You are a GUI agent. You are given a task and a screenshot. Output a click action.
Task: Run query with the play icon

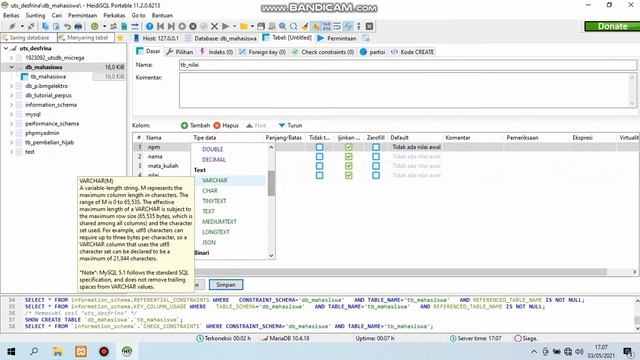tap(225, 26)
